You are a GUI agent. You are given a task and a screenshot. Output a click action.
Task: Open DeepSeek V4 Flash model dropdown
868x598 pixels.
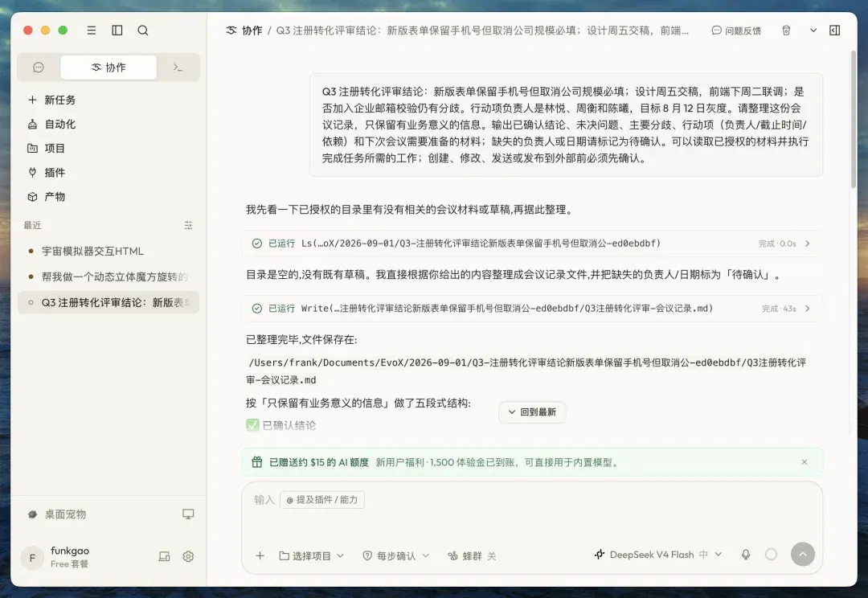(657, 555)
